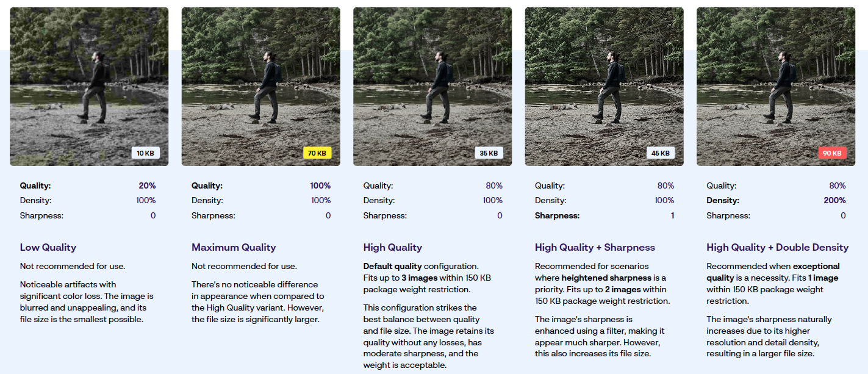Click the High Quality heading
The image size is (868, 374).
393,247
